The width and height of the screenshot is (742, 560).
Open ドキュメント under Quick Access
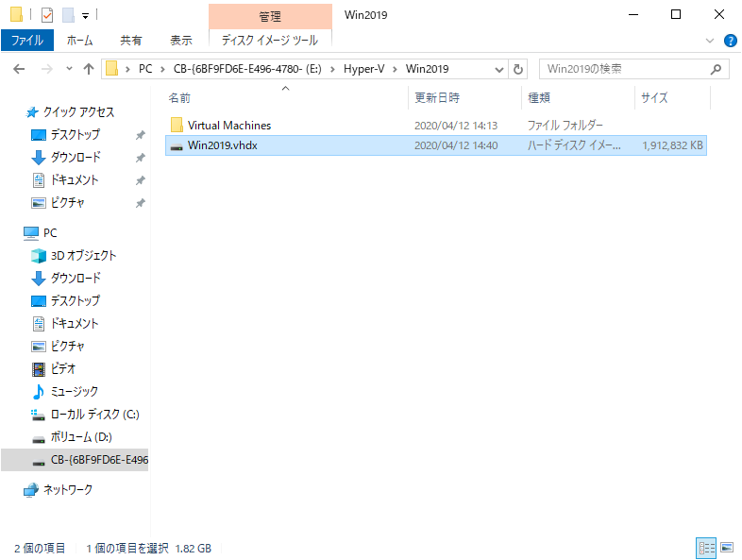tap(75, 179)
